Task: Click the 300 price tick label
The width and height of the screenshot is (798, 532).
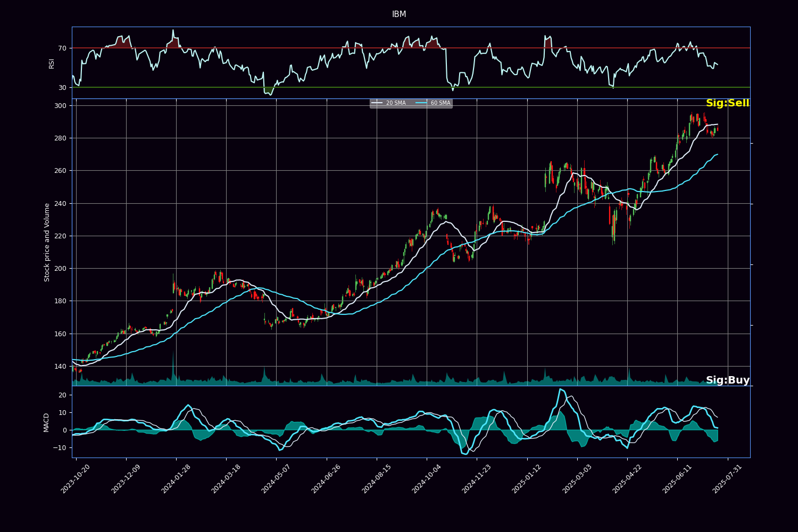Action: point(60,106)
